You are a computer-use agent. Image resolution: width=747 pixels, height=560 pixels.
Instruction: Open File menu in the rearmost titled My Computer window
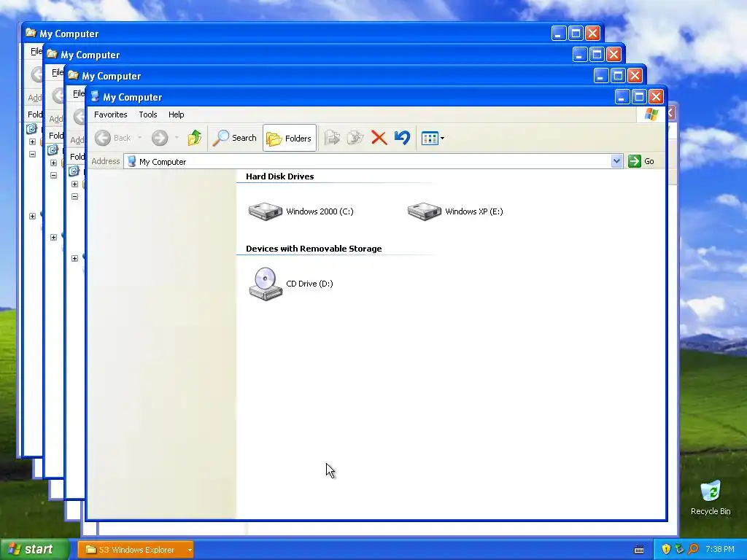pos(36,51)
